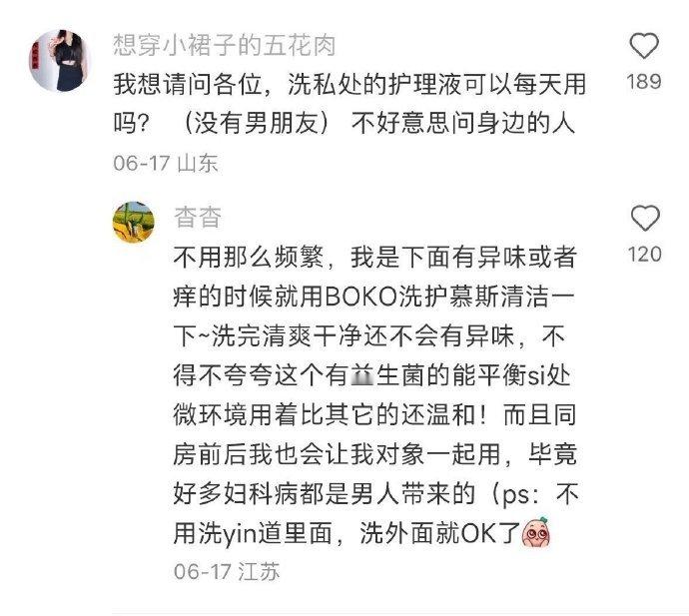Open 想穿小裙子的五花肉's profile avatar
This screenshot has width=689, height=616.
[59, 60]
